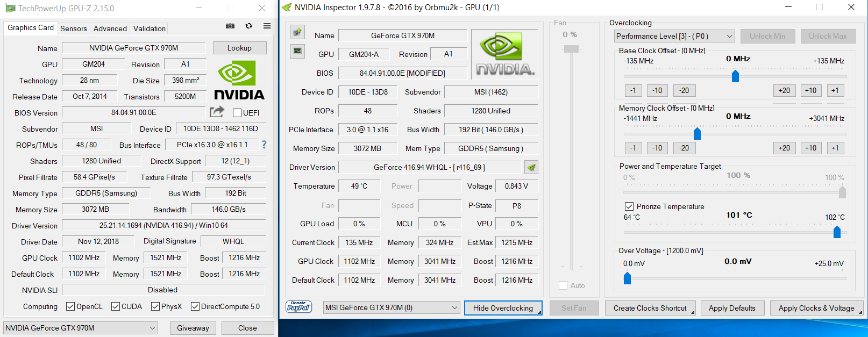Click base clock +10 step button
The width and height of the screenshot is (868, 337).
(x=811, y=90)
